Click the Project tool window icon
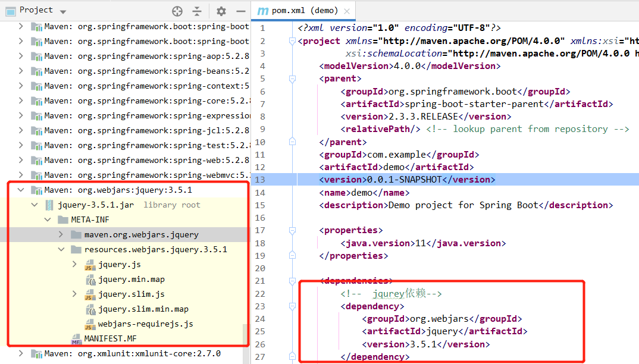 [11, 11]
